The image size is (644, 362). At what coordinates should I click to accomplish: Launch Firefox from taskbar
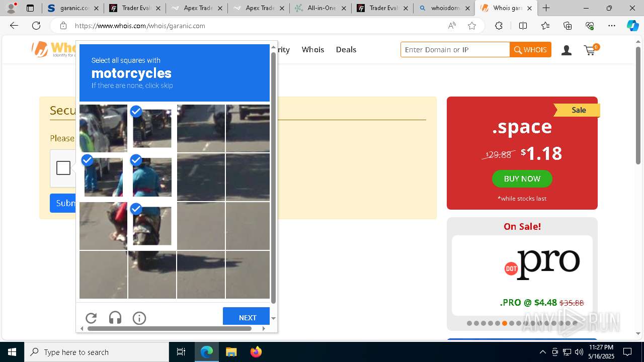tap(256, 352)
